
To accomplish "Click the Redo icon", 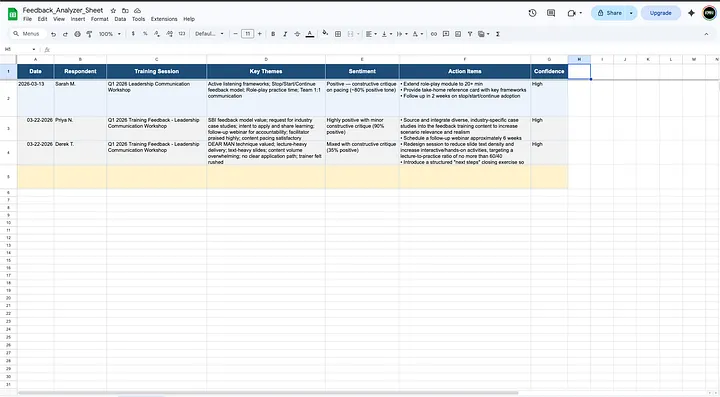I will point(65,34).
